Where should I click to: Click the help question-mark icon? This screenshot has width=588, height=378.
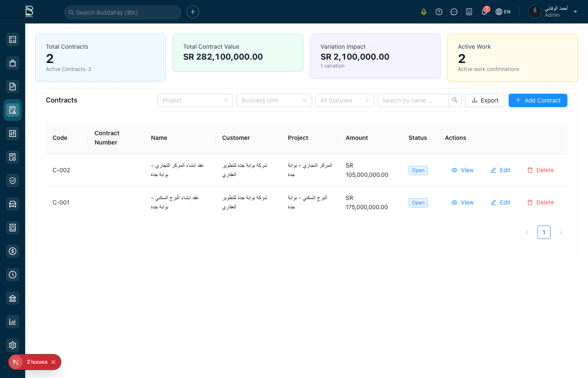click(439, 11)
